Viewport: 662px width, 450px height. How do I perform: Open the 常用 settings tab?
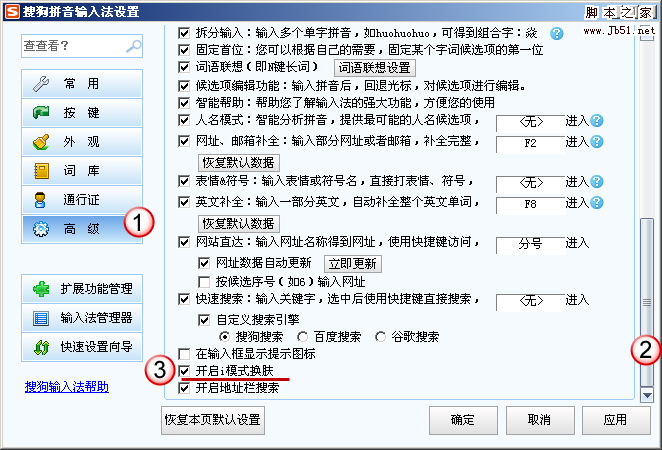82,84
